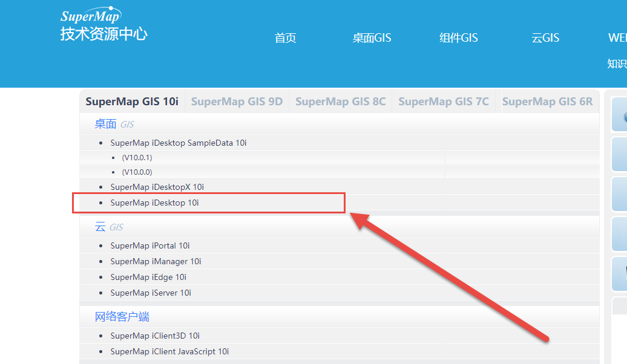Screen dimensions: 627x364
Task: Click the 云 GIS section heading
Action: pos(109,227)
